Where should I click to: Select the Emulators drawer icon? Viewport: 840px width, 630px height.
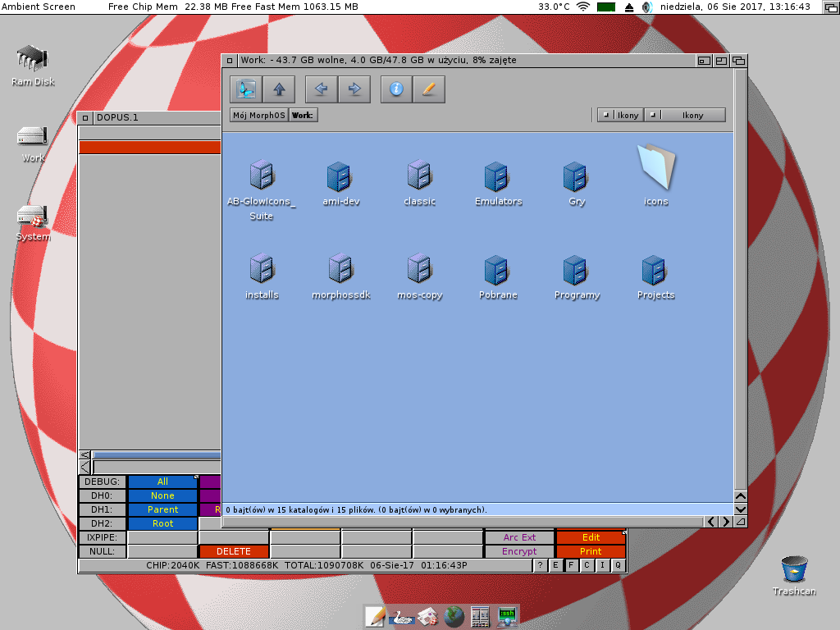498,183
